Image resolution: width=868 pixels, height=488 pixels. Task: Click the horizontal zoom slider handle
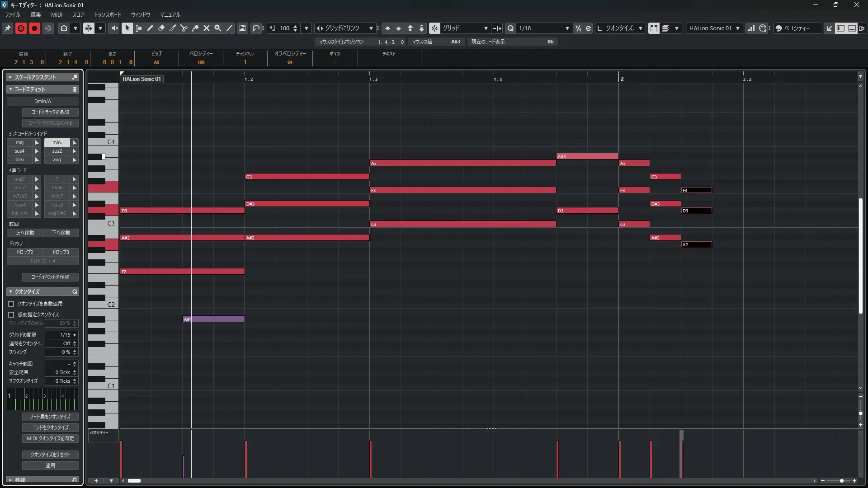click(x=841, y=481)
